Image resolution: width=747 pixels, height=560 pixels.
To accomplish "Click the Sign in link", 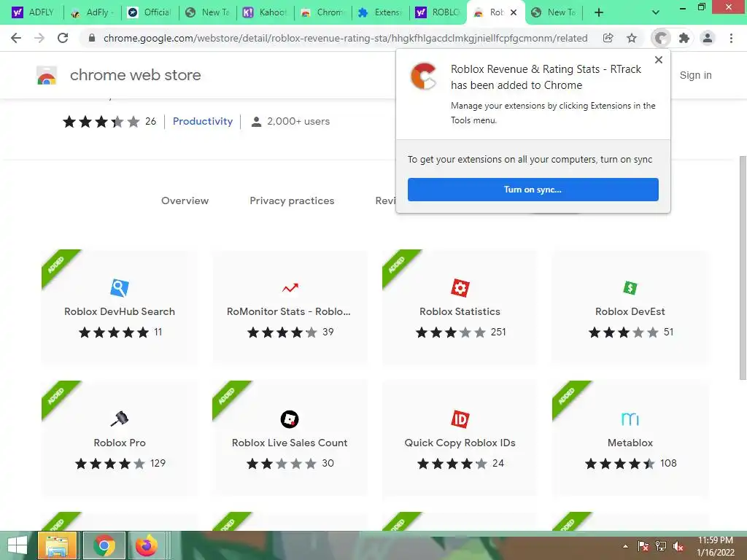I will [695, 75].
